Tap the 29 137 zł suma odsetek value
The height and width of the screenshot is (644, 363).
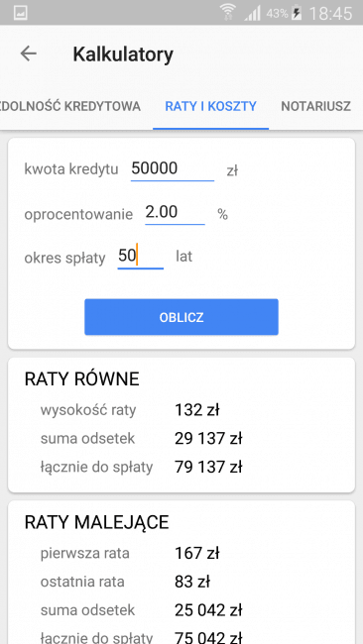(x=208, y=439)
